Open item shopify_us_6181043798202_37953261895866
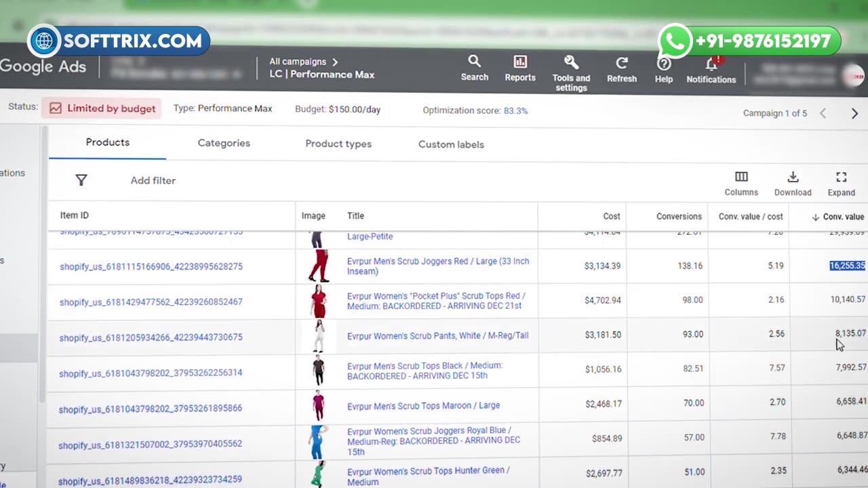Screen dimensions: 868x488 tap(150, 409)
